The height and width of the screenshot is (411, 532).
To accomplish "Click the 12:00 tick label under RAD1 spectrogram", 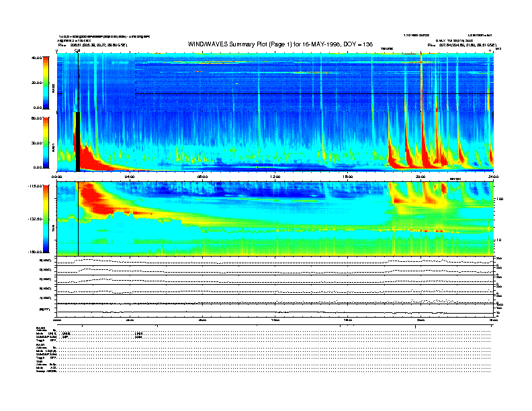I will coord(275,177).
